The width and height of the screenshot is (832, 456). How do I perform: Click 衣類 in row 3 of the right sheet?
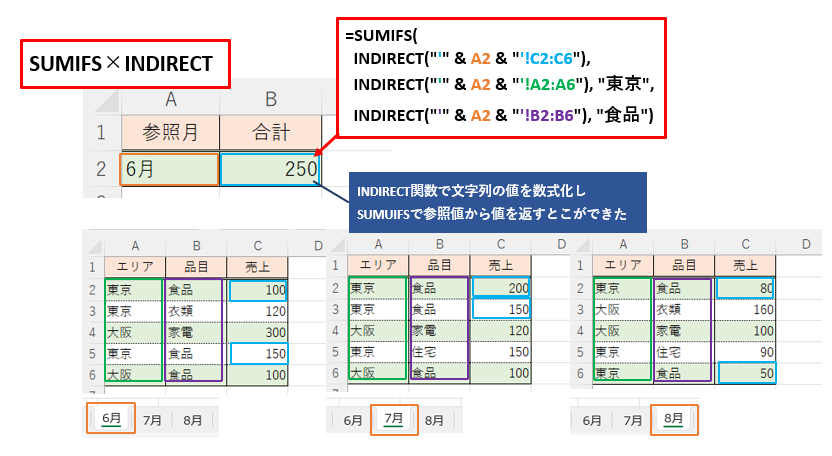point(682,309)
